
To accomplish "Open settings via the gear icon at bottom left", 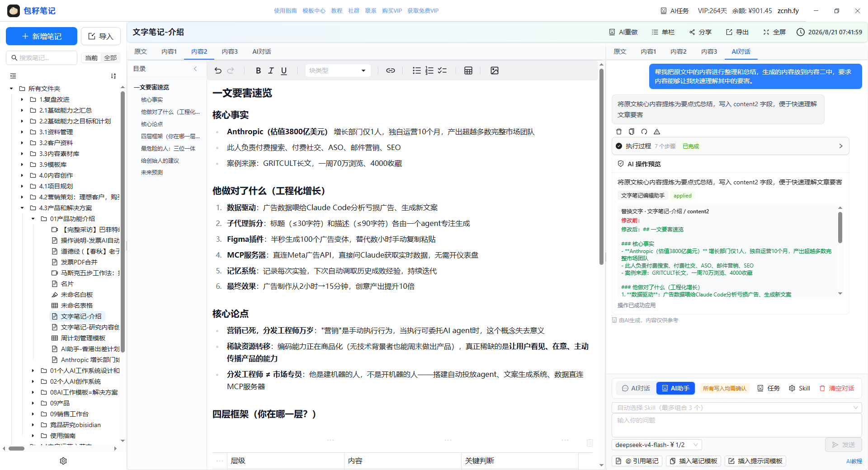I will 63,461.
